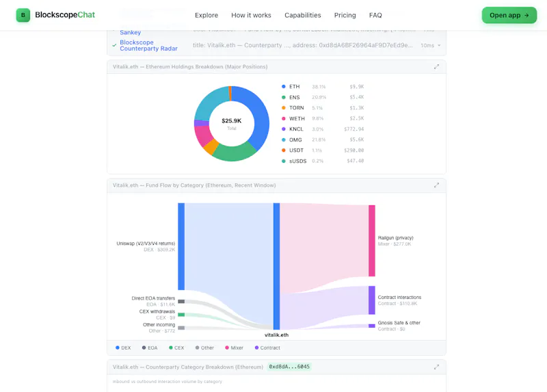The image size is (547, 392).
Task: Open the Blockscope Counterparty Radar link
Action: [x=148, y=45]
